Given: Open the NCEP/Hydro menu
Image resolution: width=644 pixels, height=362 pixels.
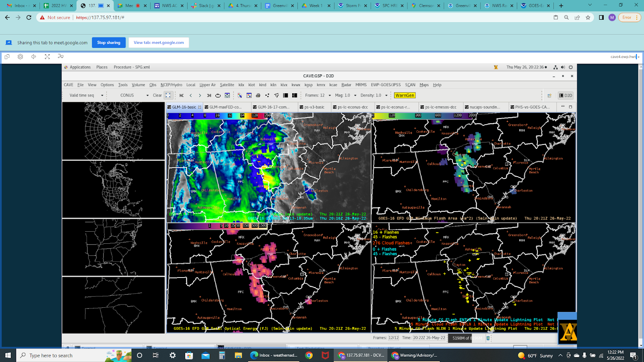Looking at the screenshot, I should [x=171, y=85].
